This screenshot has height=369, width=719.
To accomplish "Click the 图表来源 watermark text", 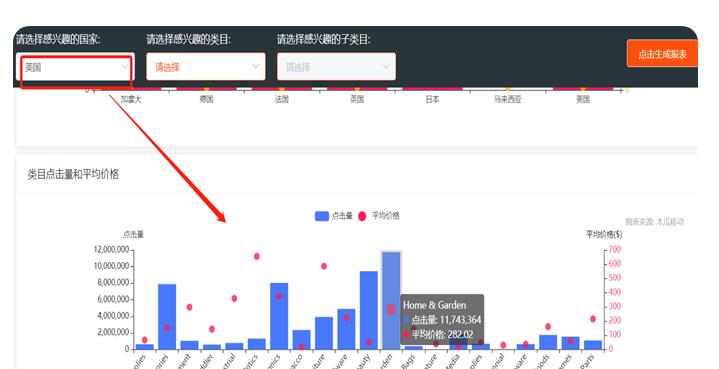I will click(x=654, y=222).
